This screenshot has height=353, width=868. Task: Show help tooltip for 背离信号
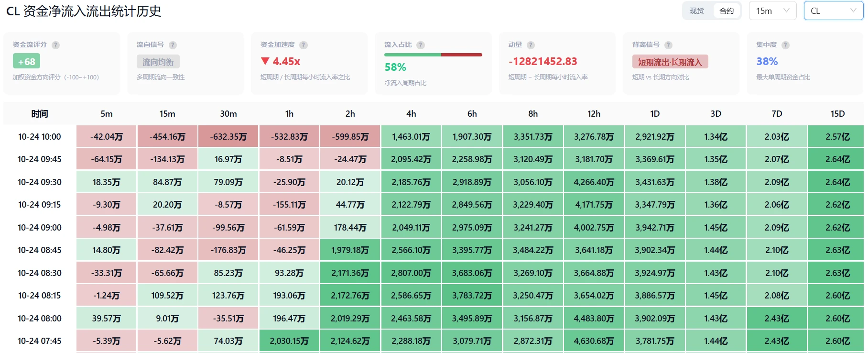tap(669, 45)
